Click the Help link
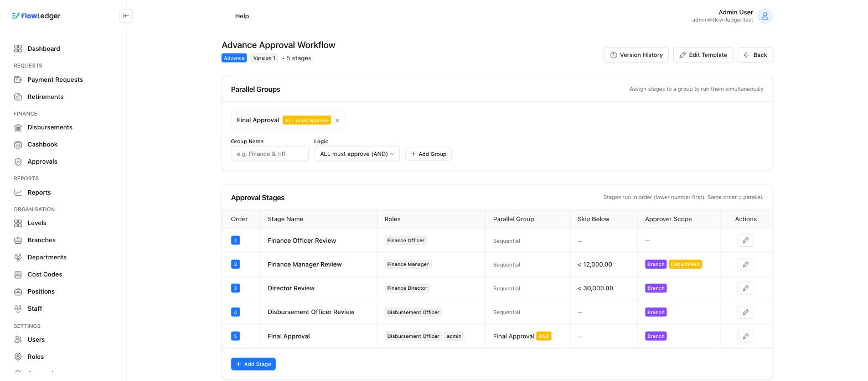This screenshot has height=381, width=868. [x=242, y=16]
